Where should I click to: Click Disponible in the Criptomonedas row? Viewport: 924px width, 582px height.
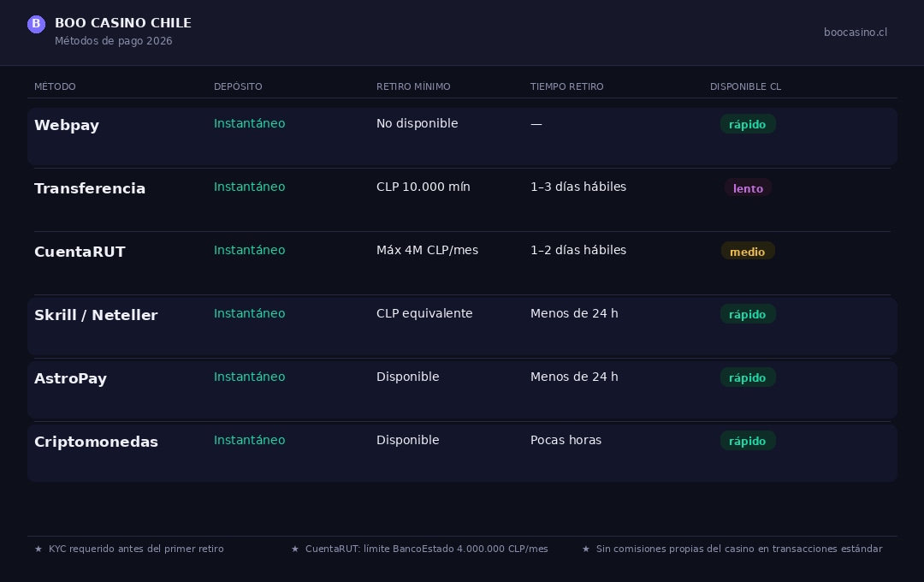[408, 440]
